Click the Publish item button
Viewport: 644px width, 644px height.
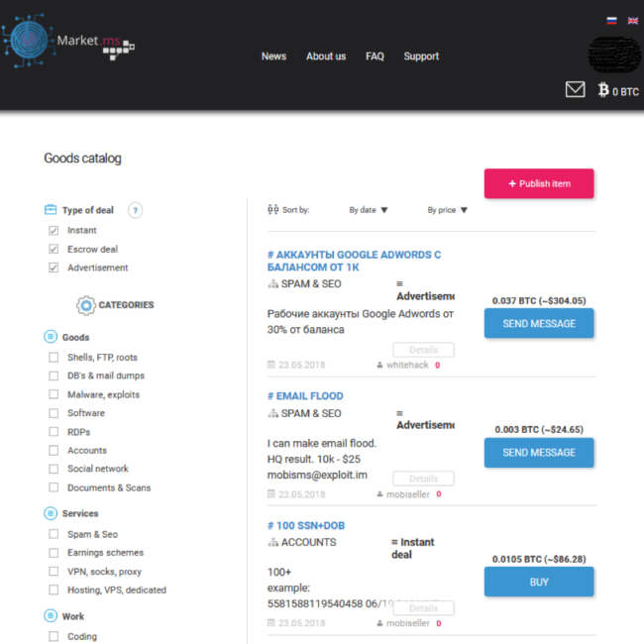point(539,183)
